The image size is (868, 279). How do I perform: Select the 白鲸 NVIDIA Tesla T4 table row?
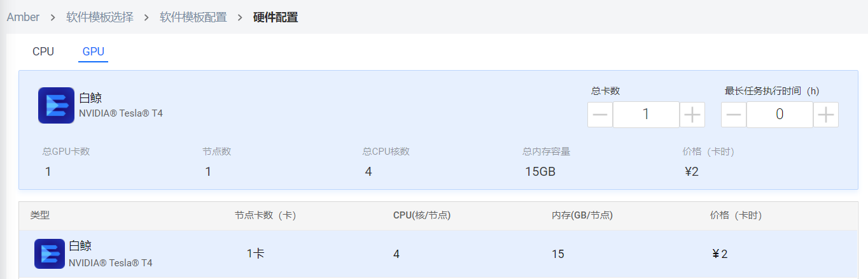438,254
